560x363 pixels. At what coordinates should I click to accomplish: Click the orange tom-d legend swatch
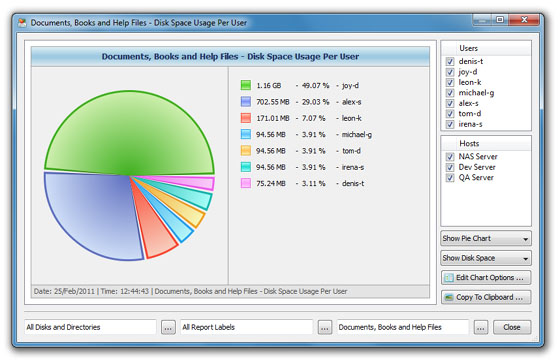tap(246, 151)
